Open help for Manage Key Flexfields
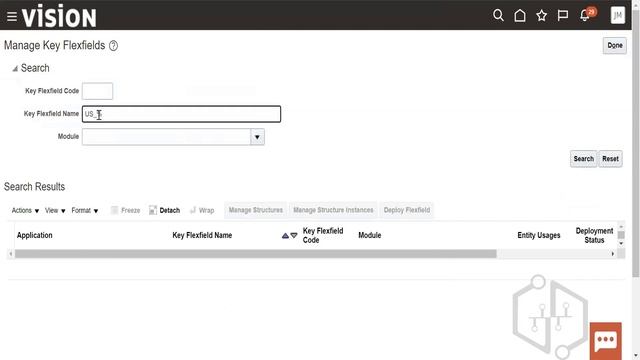The image size is (640, 360). click(113, 46)
